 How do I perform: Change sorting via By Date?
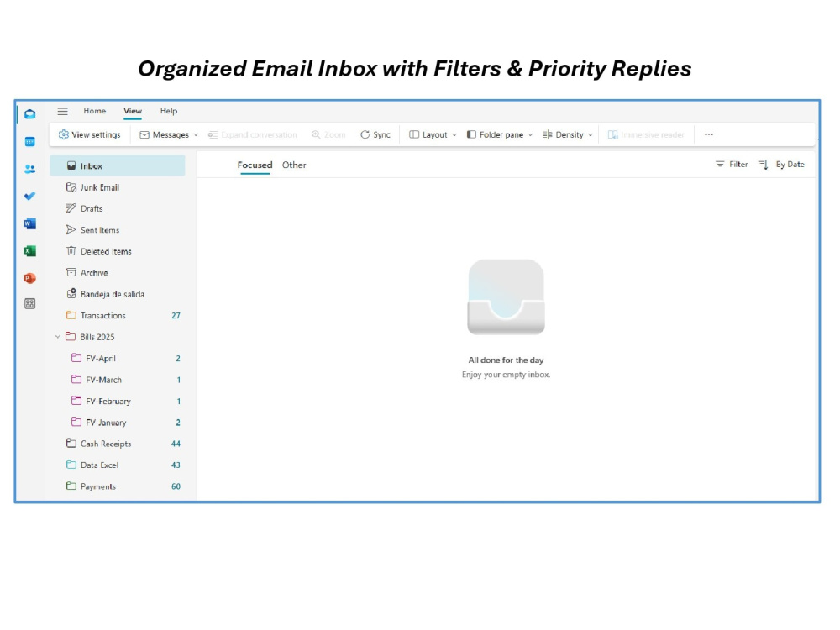(x=790, y=165)
